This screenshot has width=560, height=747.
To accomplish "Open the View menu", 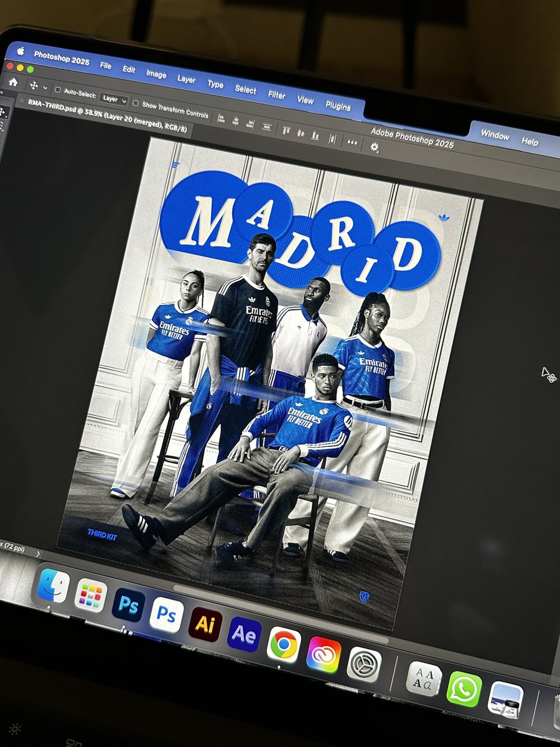I will tap(305, 100).
